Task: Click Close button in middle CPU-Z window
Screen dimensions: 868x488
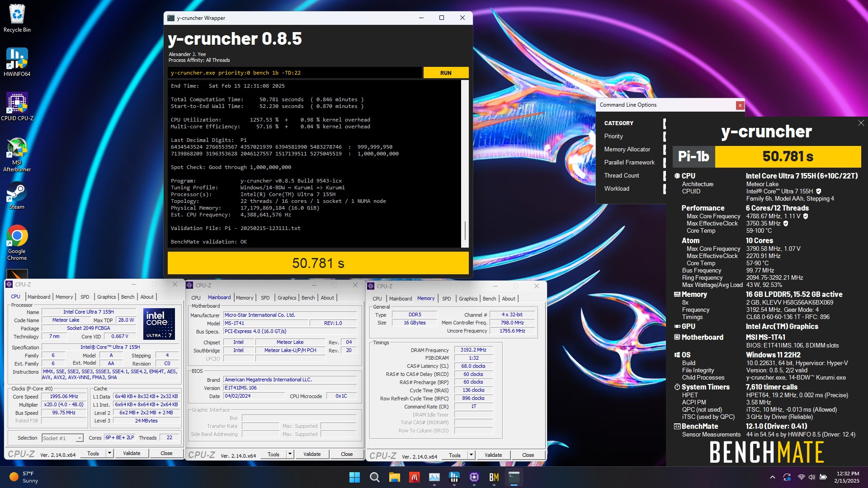Action: pyautogui.click(x=347, y=454)
